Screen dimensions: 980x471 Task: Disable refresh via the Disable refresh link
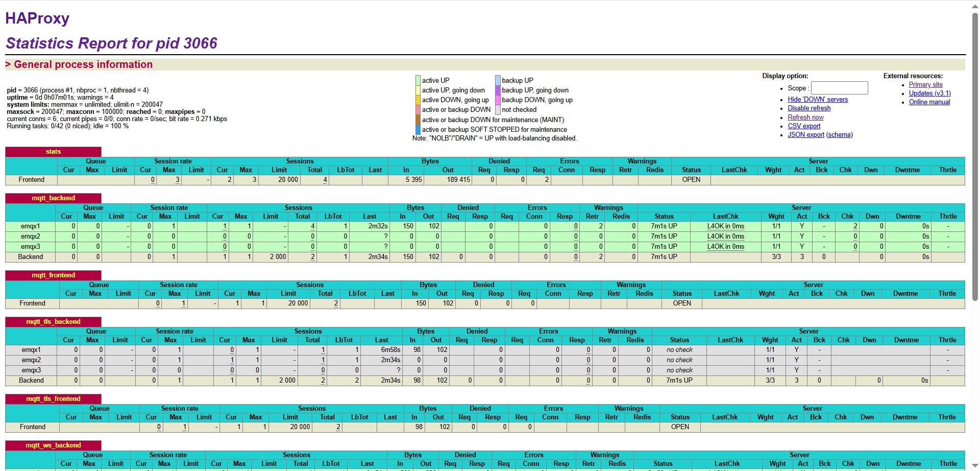pyautogui.click(x=809, y=108)
